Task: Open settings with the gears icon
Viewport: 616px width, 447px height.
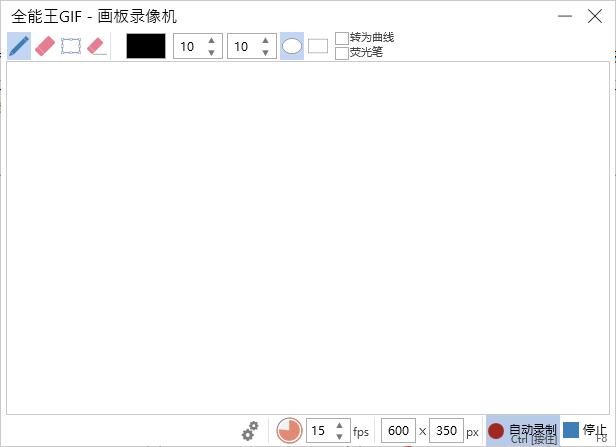Action: click(250, 431)
